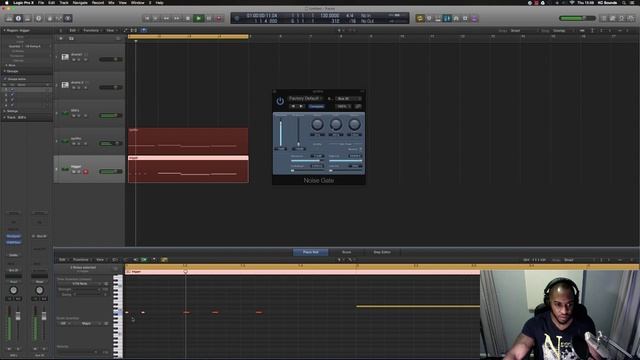
Task: Click the Compare button in Noise Gate
Action: pyautogui.click(x=316, y=106)
